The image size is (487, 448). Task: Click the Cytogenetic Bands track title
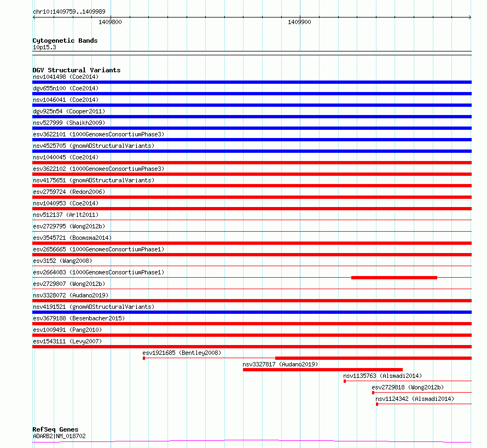pos(65,41)
